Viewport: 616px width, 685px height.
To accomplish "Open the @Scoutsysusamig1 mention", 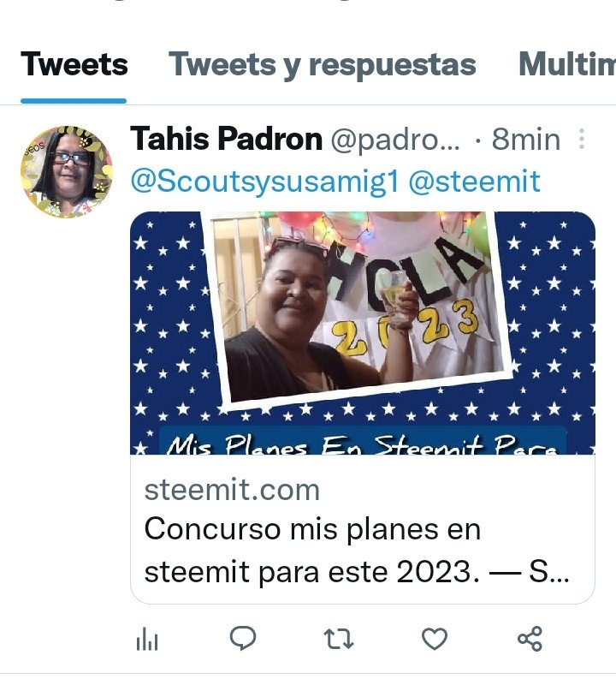I will (264, 182).
